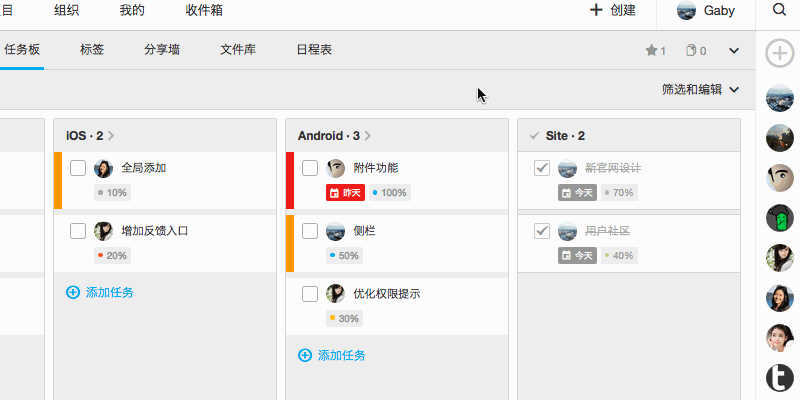Click the red 昨天 due date badge
Screen dimensions: 800x400
[x=346, y=192]
